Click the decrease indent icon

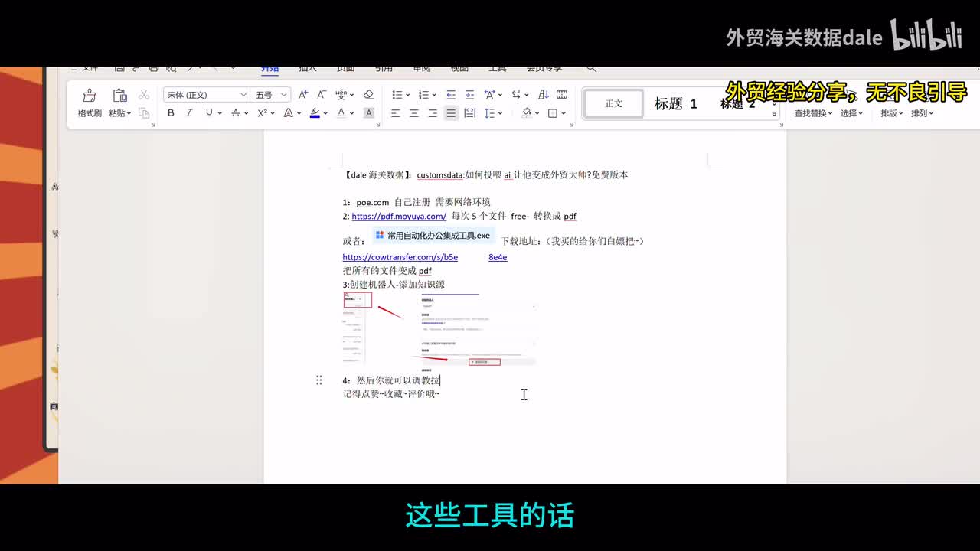click(451, 95)
